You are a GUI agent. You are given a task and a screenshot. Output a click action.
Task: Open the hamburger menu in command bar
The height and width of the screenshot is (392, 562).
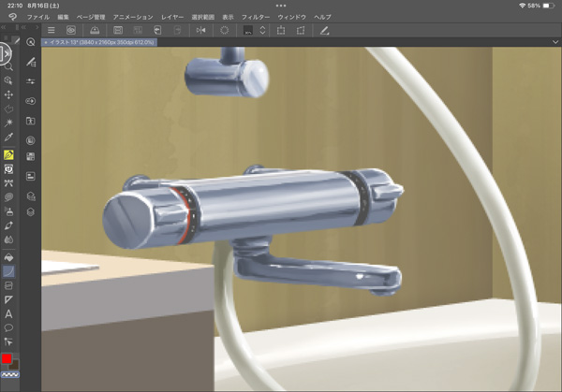(x=52, y=30)
